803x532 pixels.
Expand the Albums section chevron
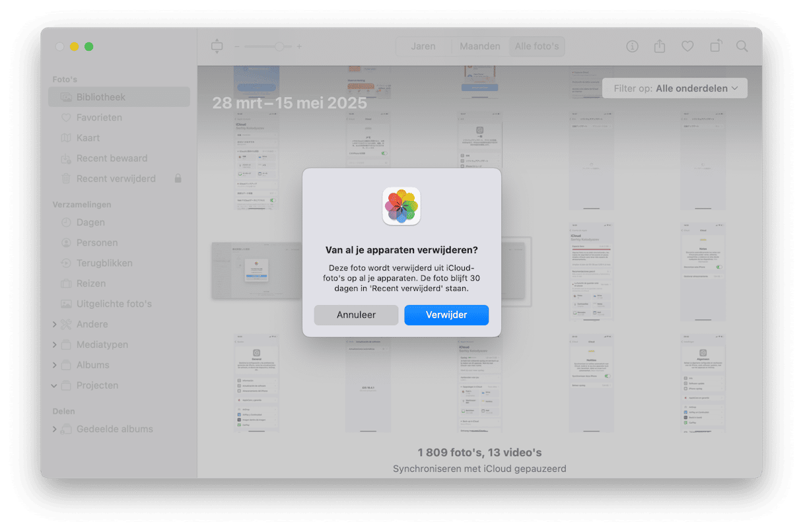pos(54,366)
